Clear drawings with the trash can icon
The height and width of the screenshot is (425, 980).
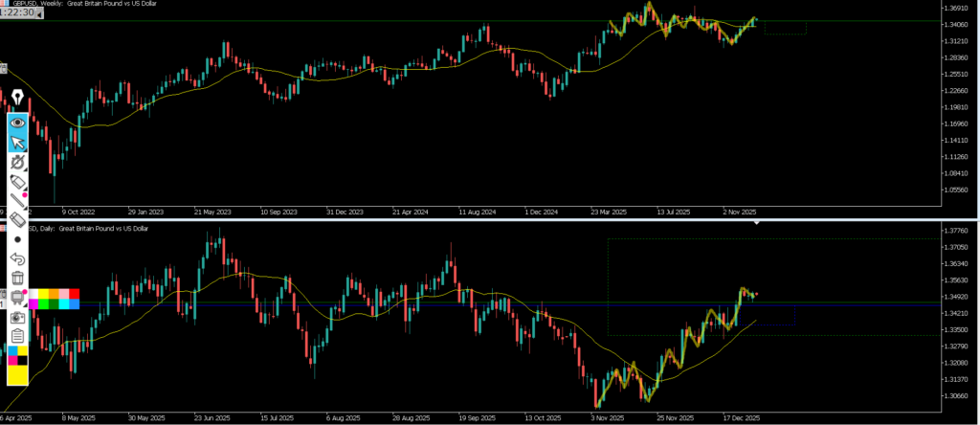point(17,279)
